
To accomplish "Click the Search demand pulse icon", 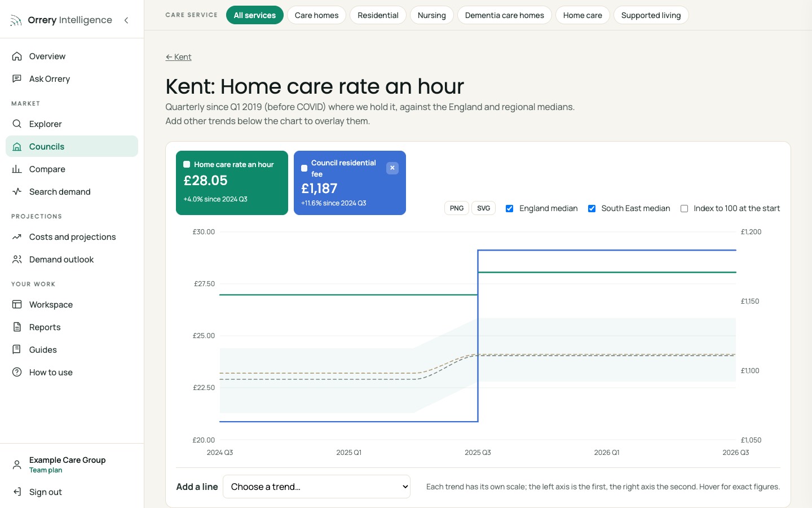I will [17, 192].
